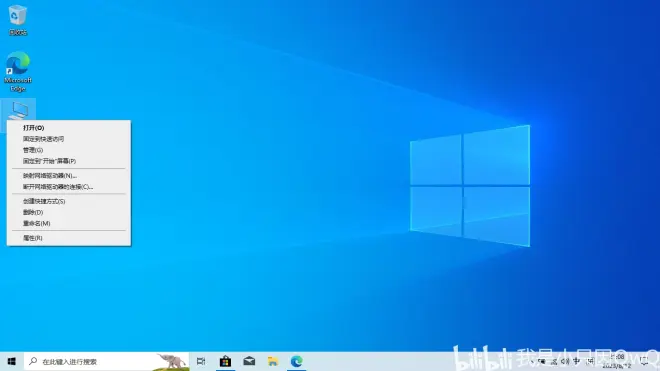Select the This PC desktop icon
Image resolution: width=660 pixels, height=371 pixels.
point(19,110)
